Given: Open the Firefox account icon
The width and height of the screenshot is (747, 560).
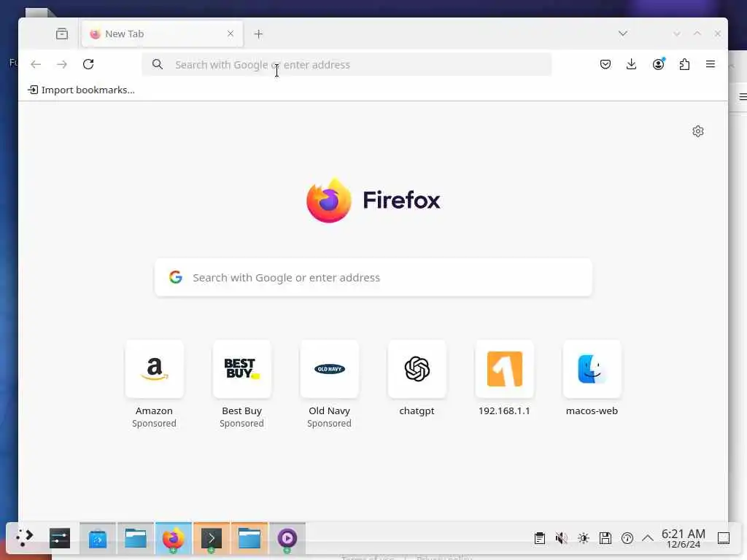Looking at the screenshot, I should coord(659,64).
